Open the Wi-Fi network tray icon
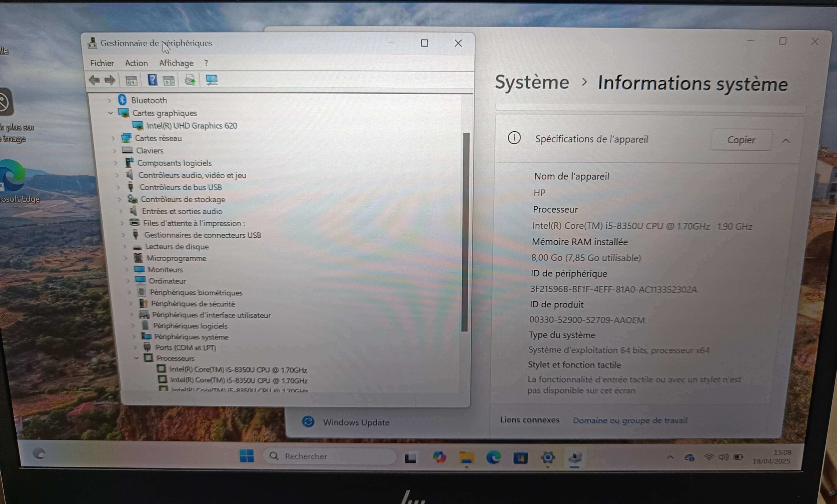Viewport: 837px width, 504px height. (x=709, y=457)
